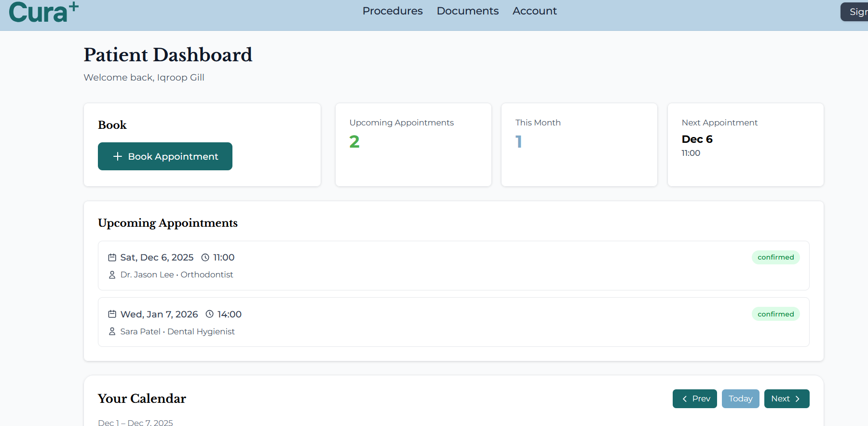Viewport: 868px width, 426px height.
Task: Click the This Month stat card
Action: [x=579, y=145]
